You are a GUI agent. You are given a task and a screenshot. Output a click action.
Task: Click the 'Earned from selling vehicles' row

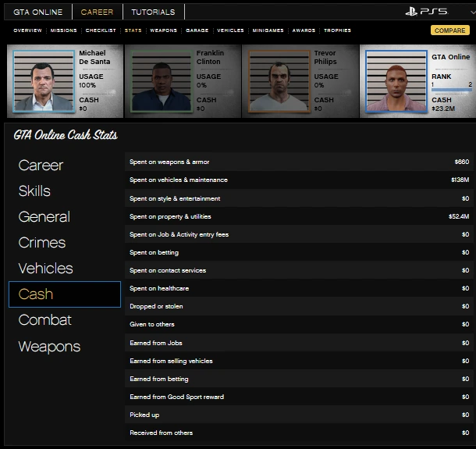[x=299, y=361]
